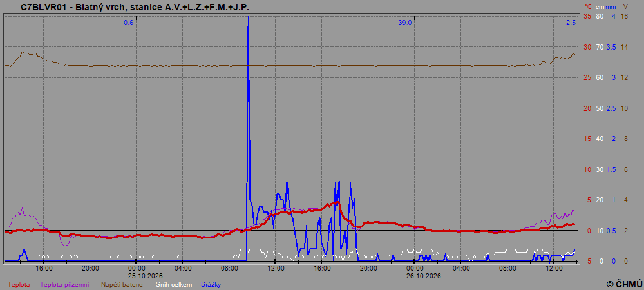Click the mm unit header
The image size is (644, 290).
611,6
